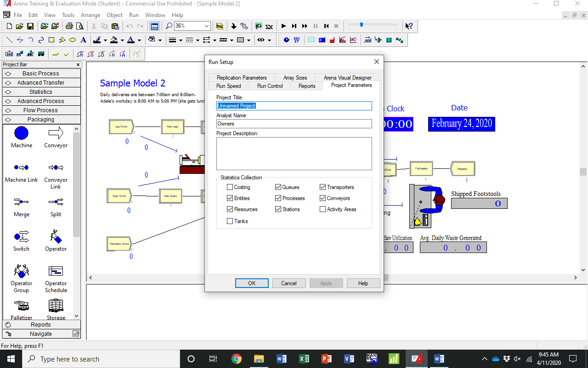Click the Open file folder icon
The height and width of the screenshot is (368, 588).
(20, 26)
